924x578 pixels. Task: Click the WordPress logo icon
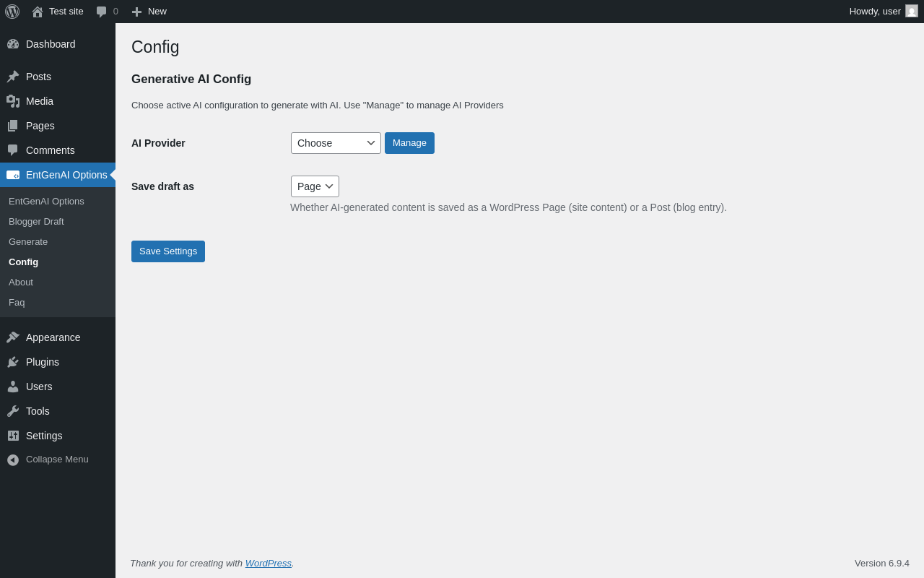coord(12,12)
